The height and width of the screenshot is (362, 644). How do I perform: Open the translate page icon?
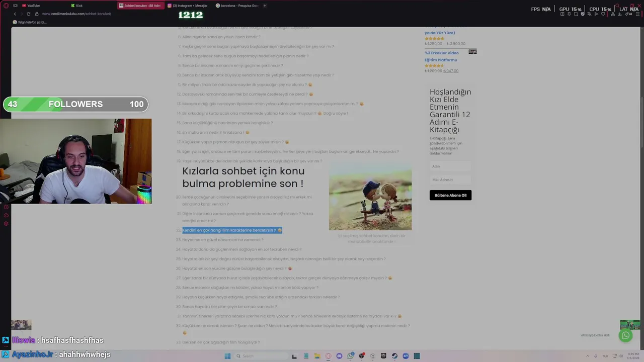[x=590, y=14]
